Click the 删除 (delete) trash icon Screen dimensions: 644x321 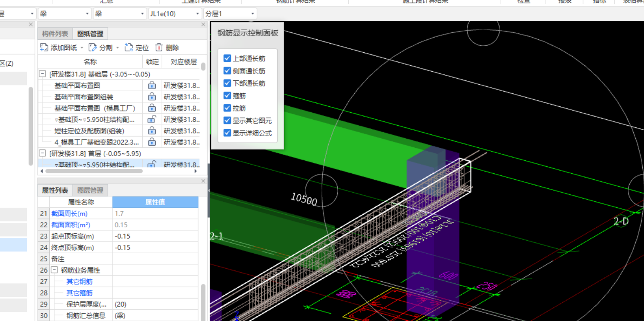point(159,48)
